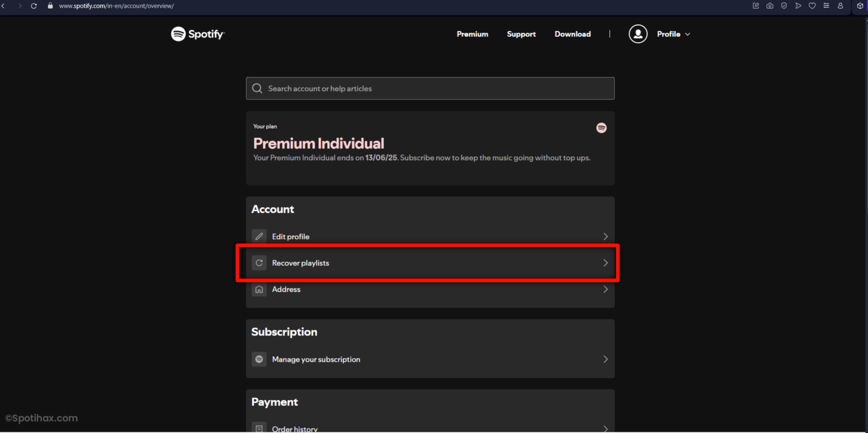The width and height of the screenshot is (868, 433).
Task: Click the browser forward arrow
Action: [20, 6]
